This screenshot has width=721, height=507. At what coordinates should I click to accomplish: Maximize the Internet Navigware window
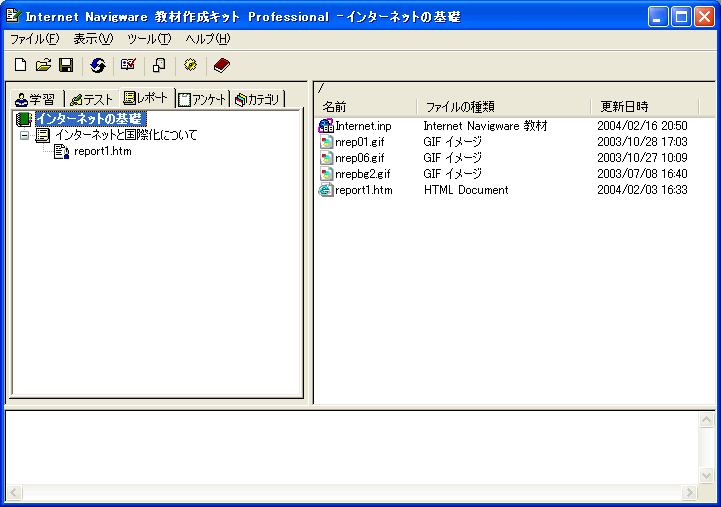[x=681, y=17]
